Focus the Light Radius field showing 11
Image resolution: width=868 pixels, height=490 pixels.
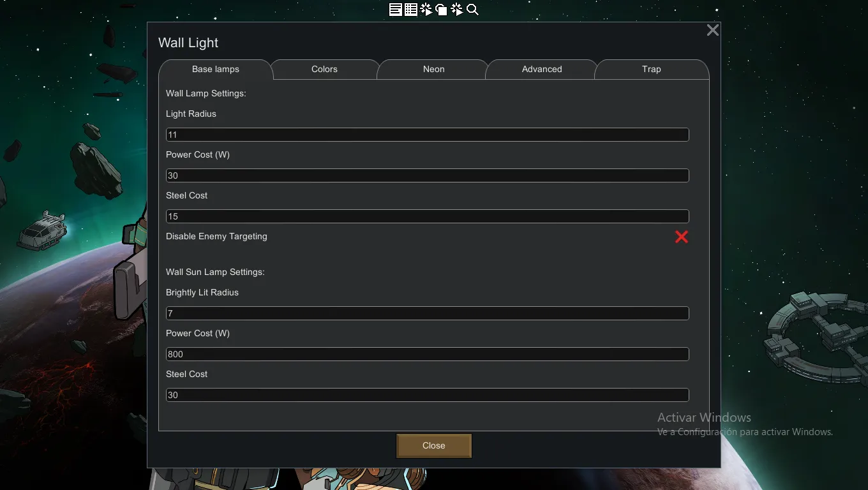pos(428,135)
